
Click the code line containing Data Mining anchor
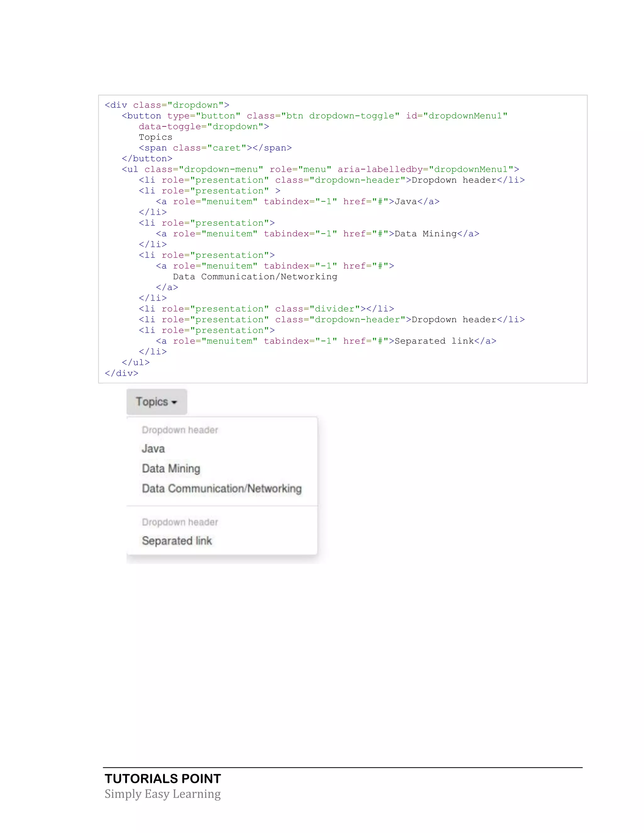[317, 234]
